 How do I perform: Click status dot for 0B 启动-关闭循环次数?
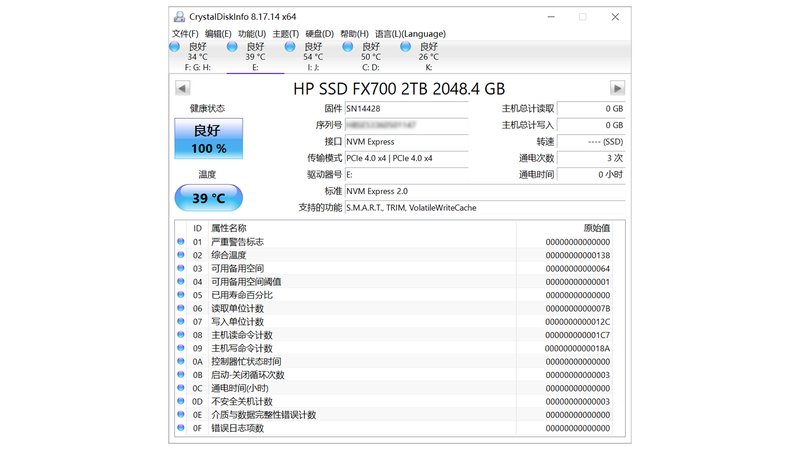tap(181, 374)
